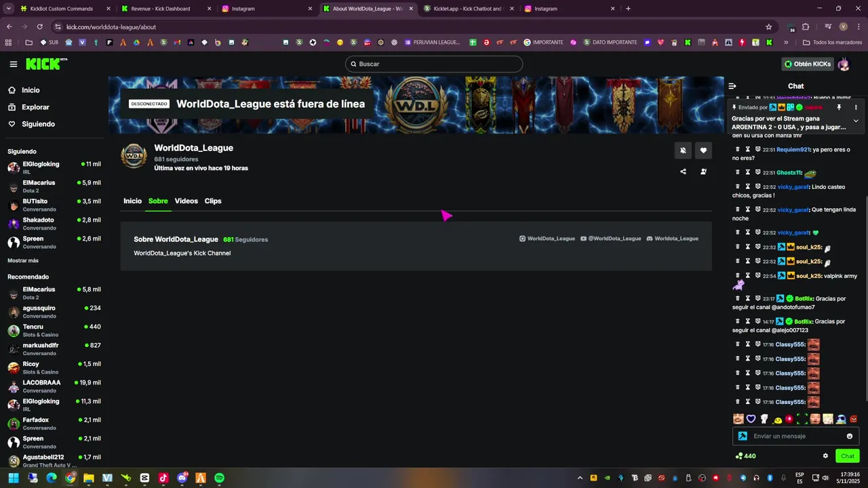Click the pin icon on pinned message
The width and height of the screenshot is (868, 488).
[x=839, y=107]
